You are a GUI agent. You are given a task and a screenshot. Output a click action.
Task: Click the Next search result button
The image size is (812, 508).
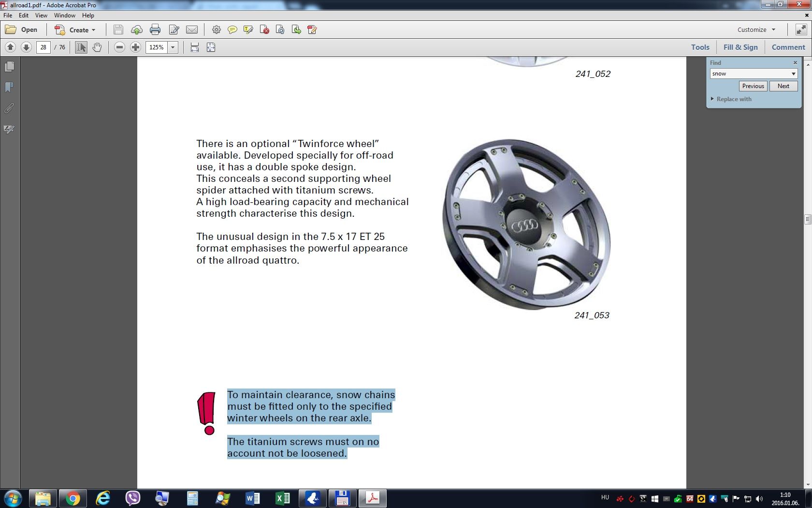[783, 86]
